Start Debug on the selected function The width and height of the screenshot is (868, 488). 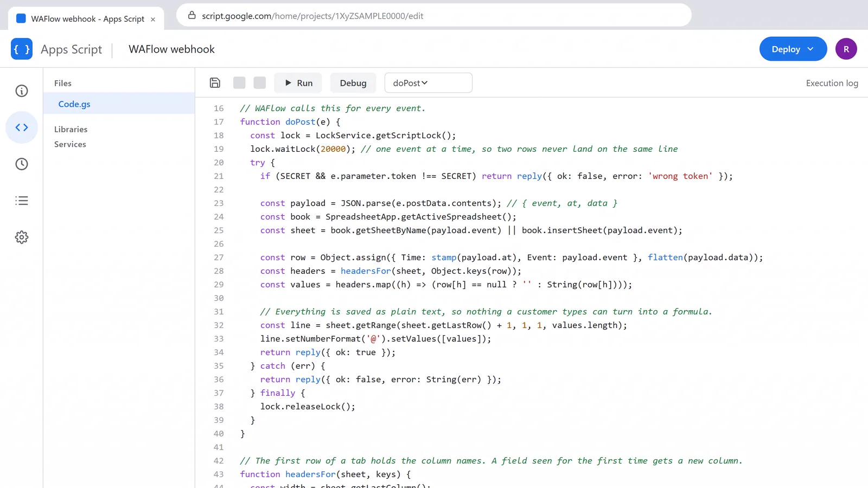[x=353, y=83]
